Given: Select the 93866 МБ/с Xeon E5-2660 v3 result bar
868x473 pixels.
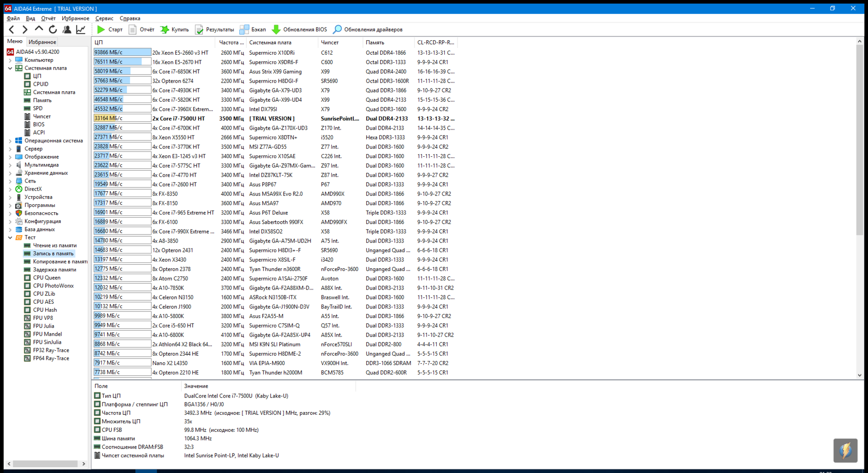Looking at the screenshot, I should pos(122,53).
